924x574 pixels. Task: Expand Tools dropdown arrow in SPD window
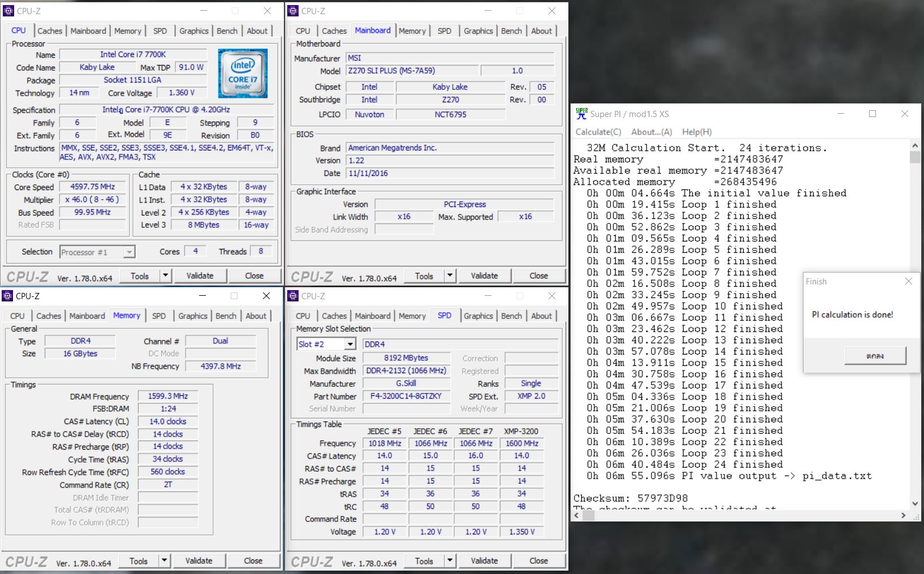(x=450, y=561)
